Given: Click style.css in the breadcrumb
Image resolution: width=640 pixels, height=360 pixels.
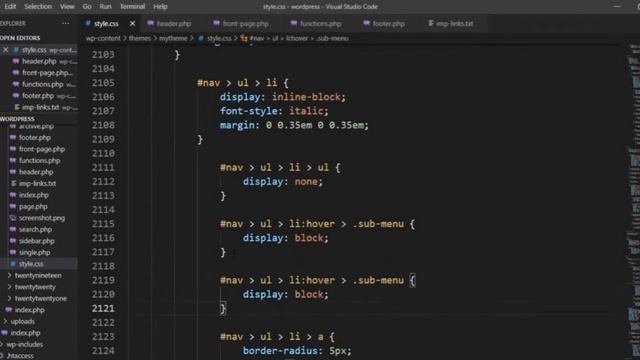Looking at the screenshot, I should tap(219, 38).
